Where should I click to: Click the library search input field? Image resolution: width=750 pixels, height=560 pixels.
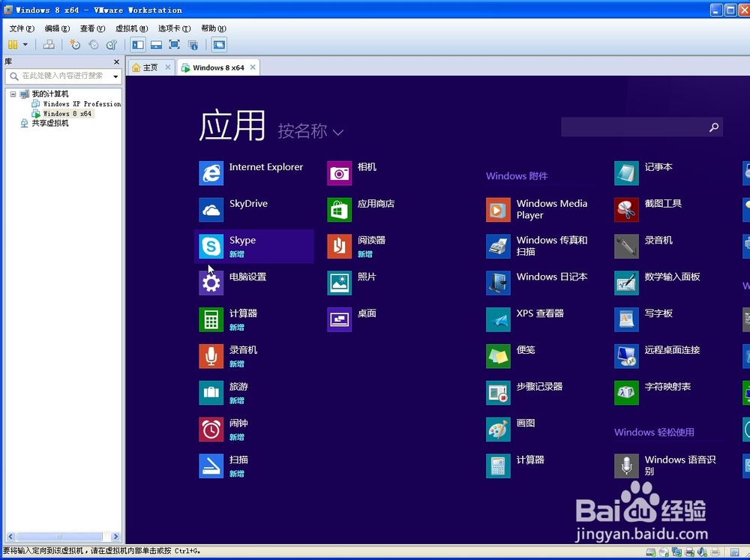coord(62,76)
